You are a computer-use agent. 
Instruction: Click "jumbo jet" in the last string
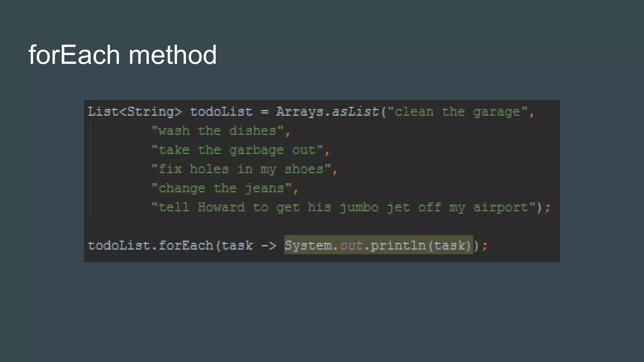pyautogui.click(x=375, y=207)
